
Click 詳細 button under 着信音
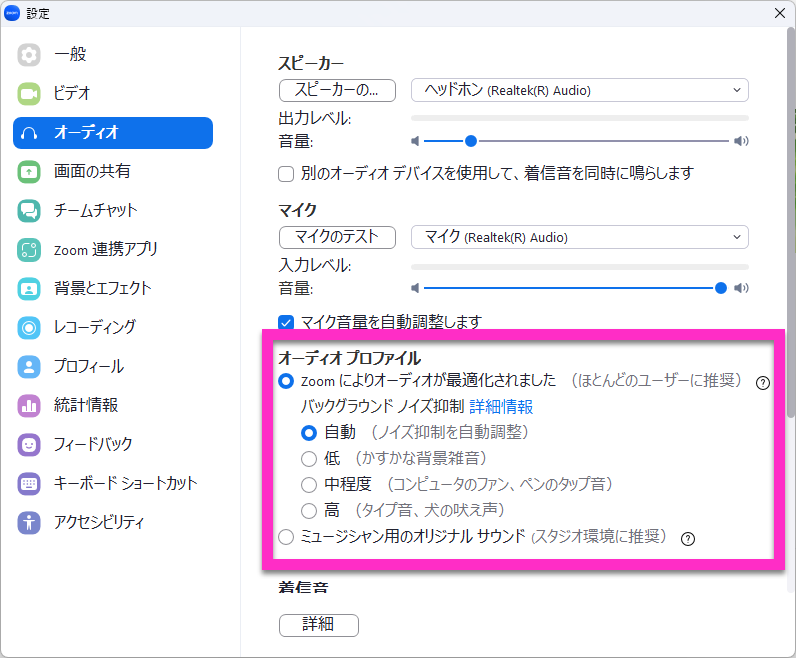[319, 625]
